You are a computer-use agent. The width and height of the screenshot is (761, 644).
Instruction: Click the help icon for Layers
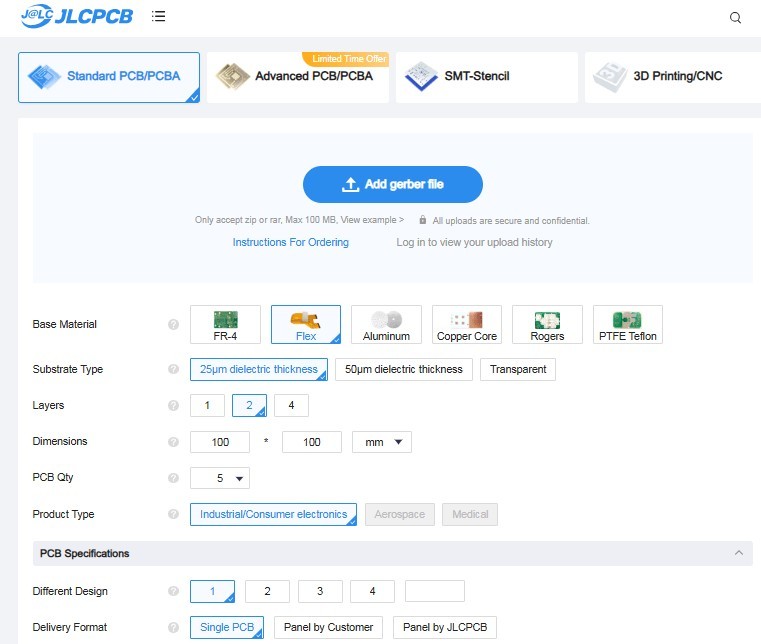pos(173,405)
